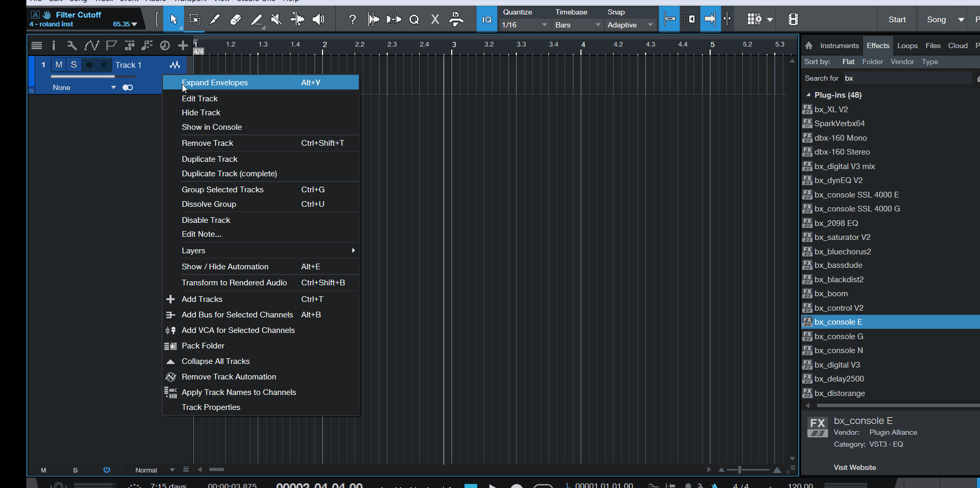Switch to the Loops browser tab
The width and height of the screenshot is (980, 488).
[907, 45]
